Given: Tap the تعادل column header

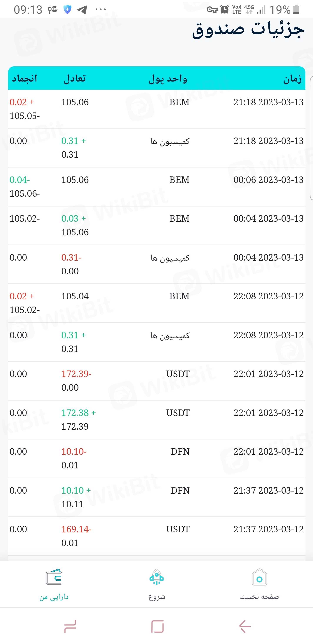Looking at the screenshot, I should (75, 79).
